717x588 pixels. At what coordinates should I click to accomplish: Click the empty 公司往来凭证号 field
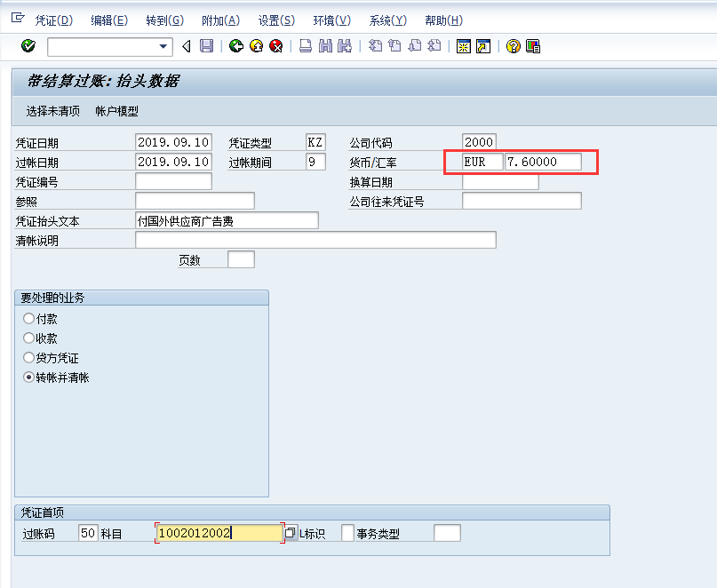[x=522, y=201]
